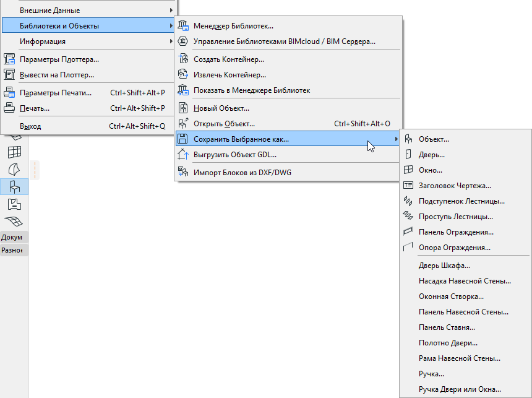Select Импорт Блоков из DXF/DWG
This screenshot has height=398, width=532.
pos(288,172)
